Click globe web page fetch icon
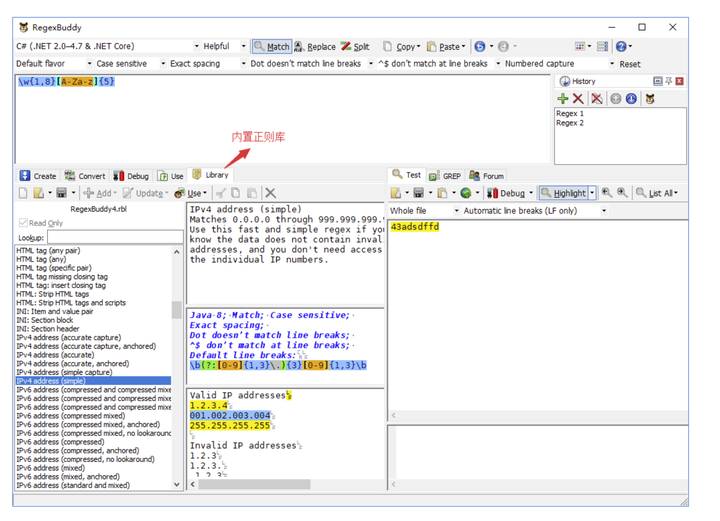 (x=466, y=193)
